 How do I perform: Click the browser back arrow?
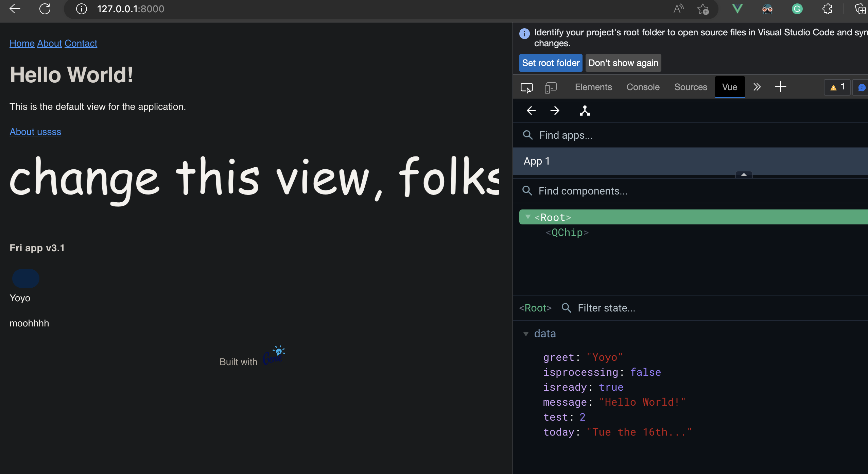[x=15, y=9]
